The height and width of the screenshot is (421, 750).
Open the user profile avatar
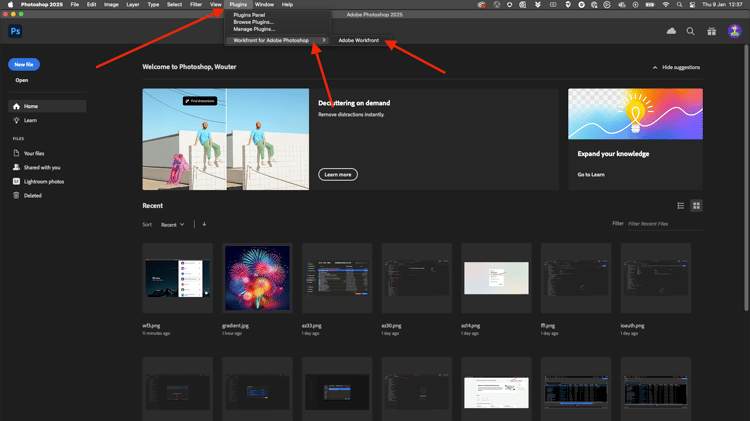(733, 32)
